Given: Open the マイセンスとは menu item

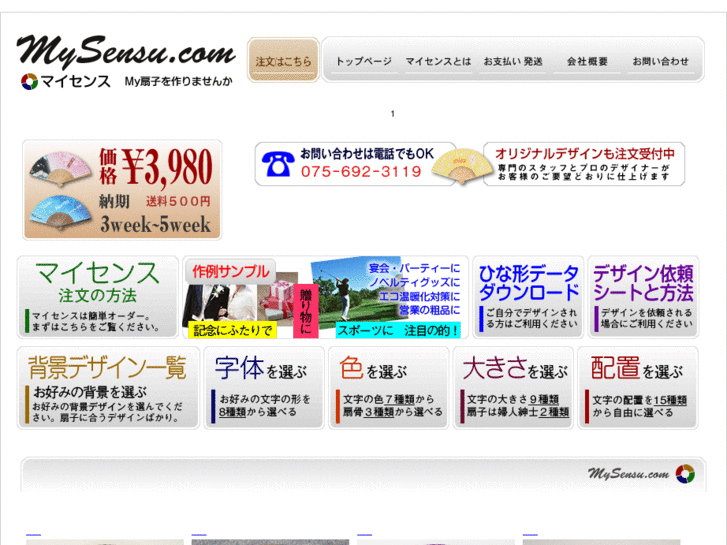Looking at the screenshot, I should pos(438,62).
